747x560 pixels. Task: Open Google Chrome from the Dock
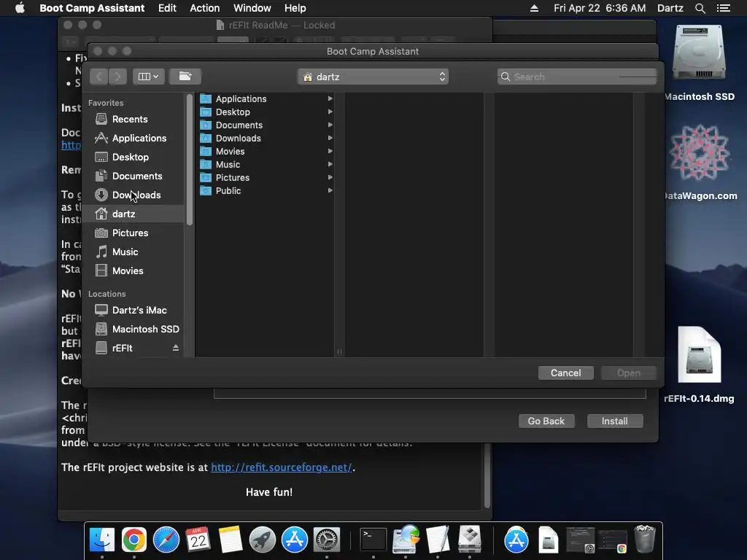click(134, 540)
